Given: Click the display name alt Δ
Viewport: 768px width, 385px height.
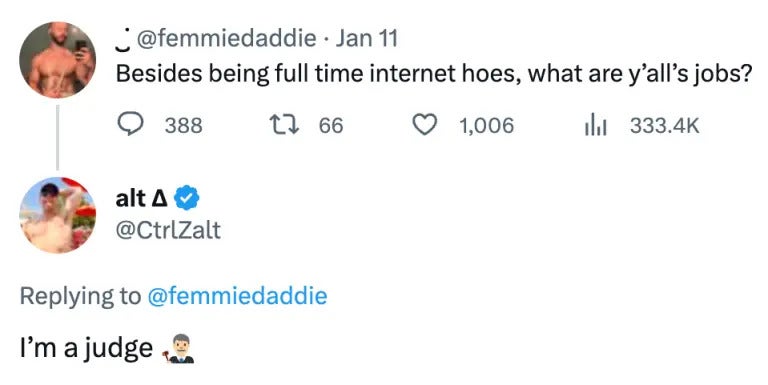Looking at the screenshot, I should point(142,199).
